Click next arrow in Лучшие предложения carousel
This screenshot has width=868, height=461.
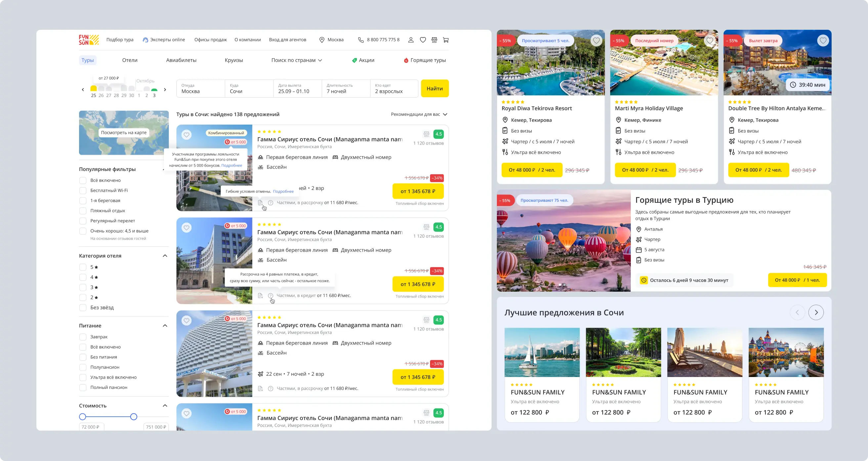pyautogui.click(x=816, y=313)
